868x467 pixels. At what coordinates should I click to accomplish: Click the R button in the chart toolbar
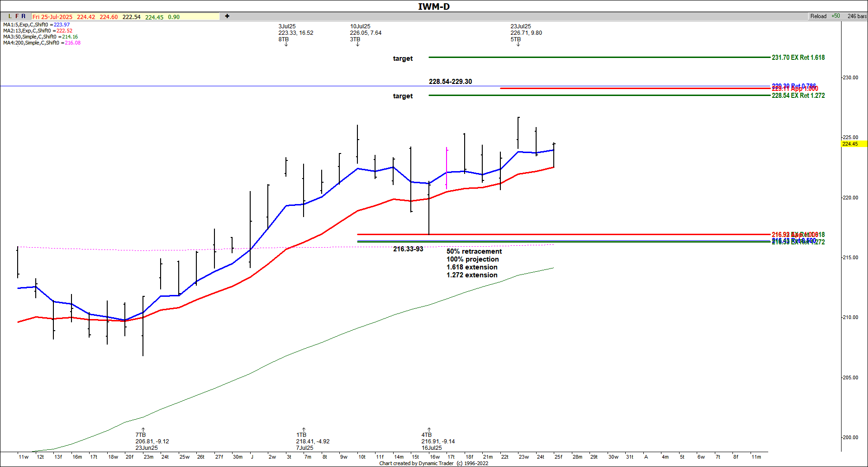pos(24,16)
